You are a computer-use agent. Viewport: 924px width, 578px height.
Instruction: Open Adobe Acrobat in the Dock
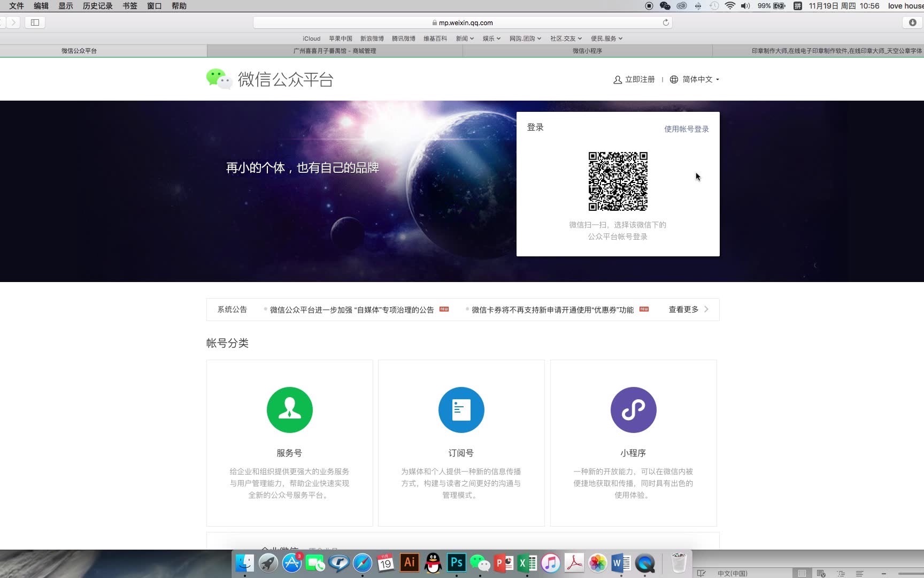coord(574,563)
